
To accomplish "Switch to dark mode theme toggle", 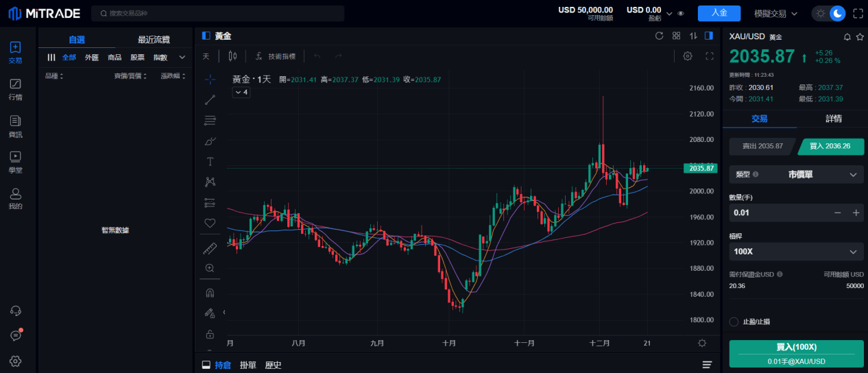I will tap(837, 13).
